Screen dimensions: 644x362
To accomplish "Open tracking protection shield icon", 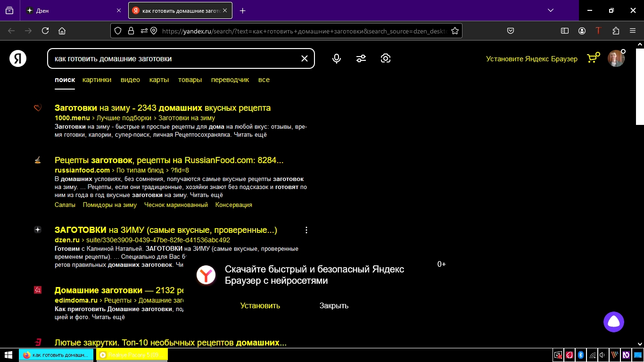I will tap(118, 31).
